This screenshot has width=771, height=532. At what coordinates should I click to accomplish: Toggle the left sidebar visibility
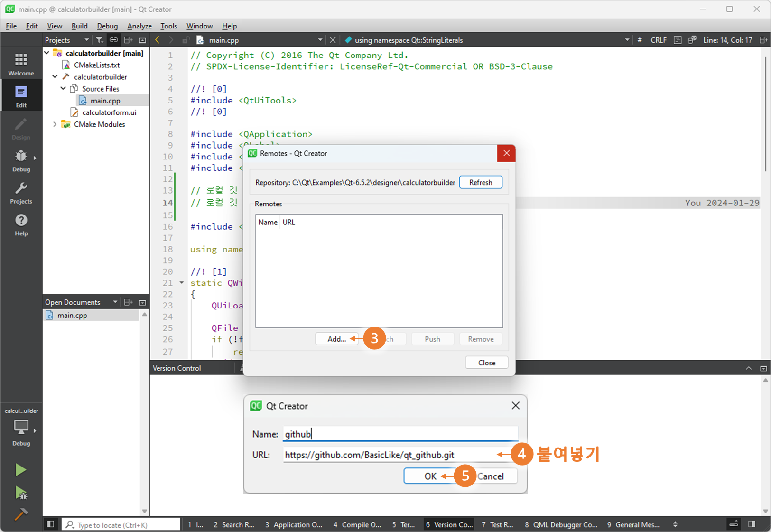click(x=50, y=524)
